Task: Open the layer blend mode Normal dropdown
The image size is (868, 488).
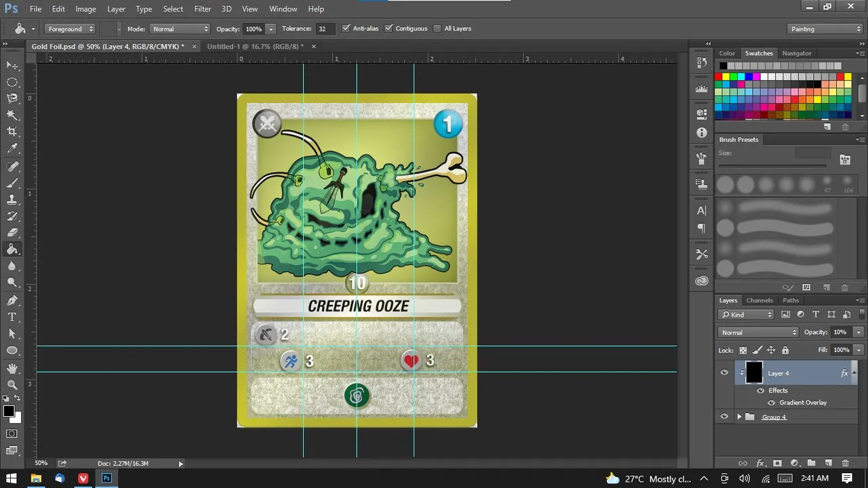Action: (759, 332)
